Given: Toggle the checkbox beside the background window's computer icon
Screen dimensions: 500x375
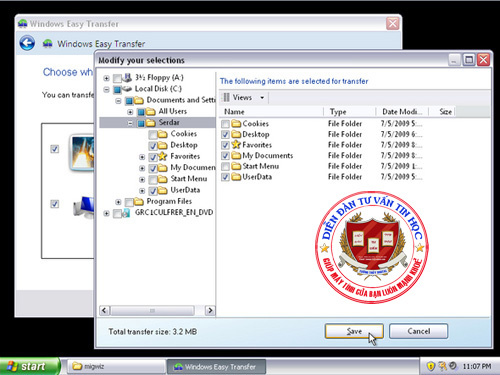Looking at the screenshot, I should 55,204.
